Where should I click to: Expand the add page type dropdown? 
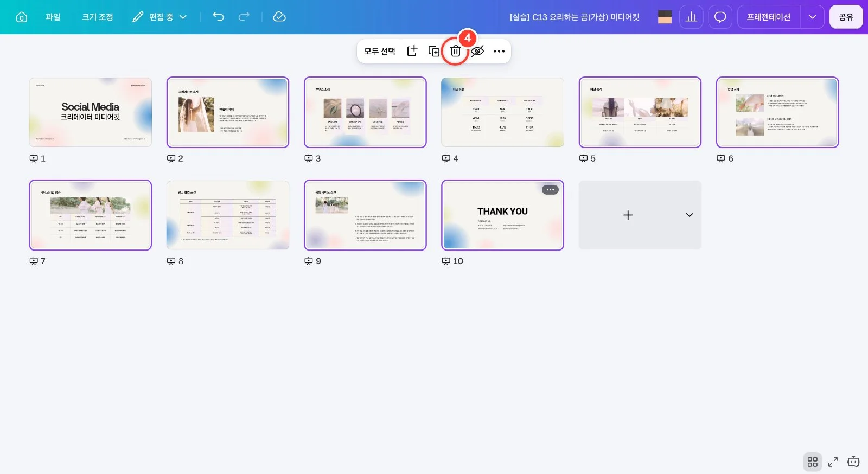click(689, 215)
